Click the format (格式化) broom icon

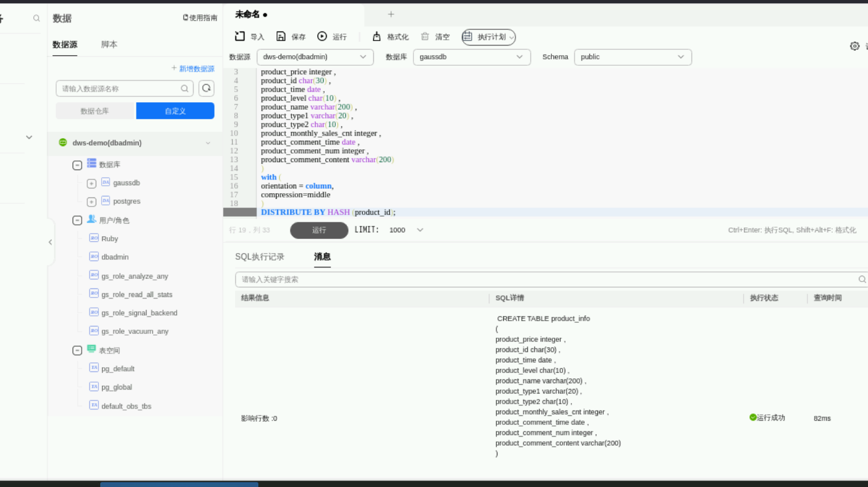coord(377,36)
